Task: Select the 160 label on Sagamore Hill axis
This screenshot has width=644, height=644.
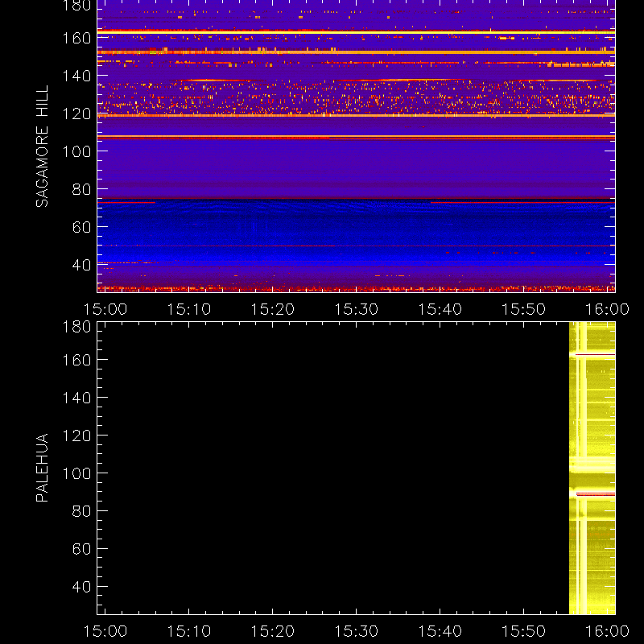Action: pos(76,38)
